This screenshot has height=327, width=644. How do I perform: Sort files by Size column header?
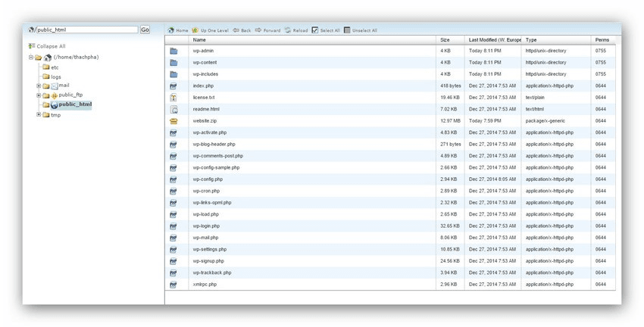coord(445,40)
